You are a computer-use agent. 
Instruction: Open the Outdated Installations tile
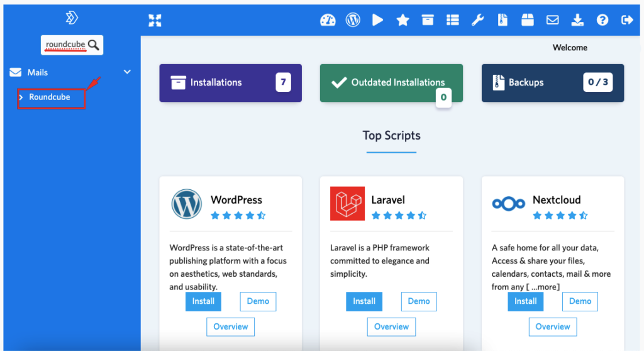point(391,82)
